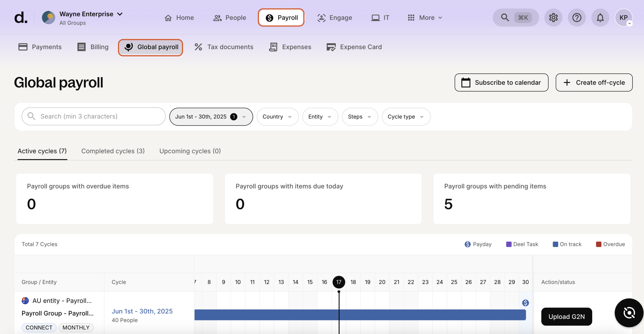Click the Create off-cycle button
This screenshot has width=644, height=334.
point(594,82)
